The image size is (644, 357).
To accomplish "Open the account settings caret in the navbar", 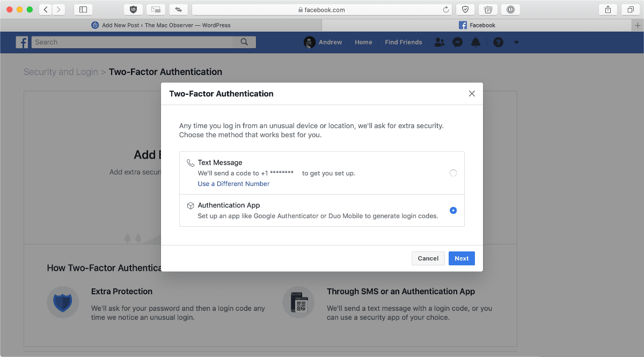I will click(516, 42).
